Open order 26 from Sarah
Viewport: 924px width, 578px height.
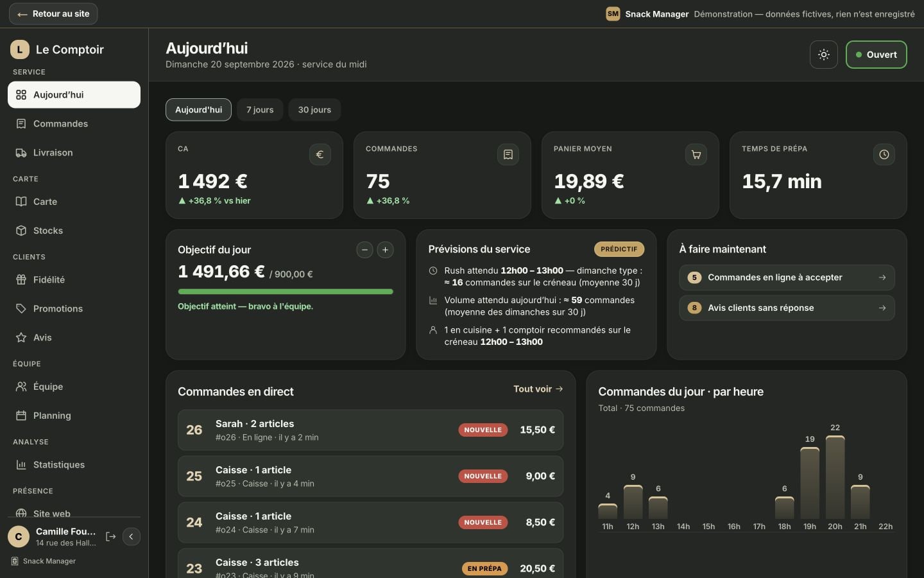click(370, 430)
